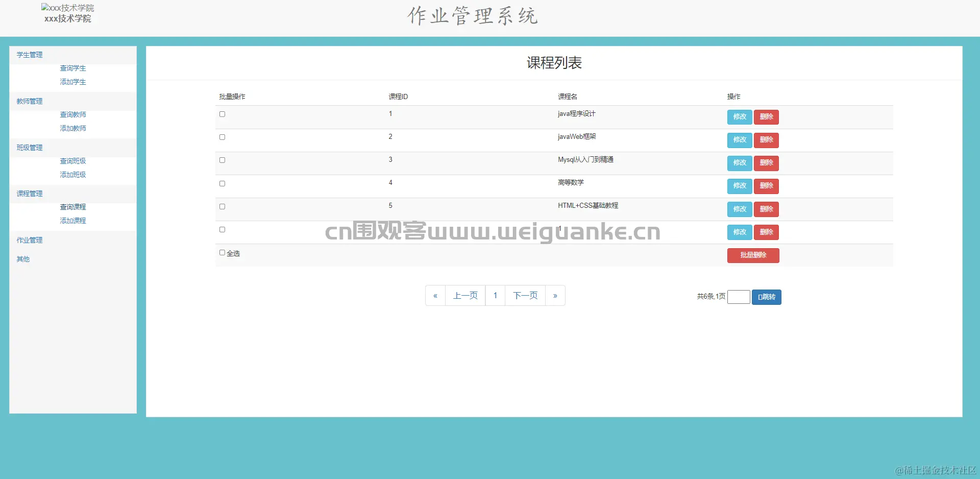Open 添加教师 in sidebar
The height and width of the screenshot is (479, 980).
(73, 129)
